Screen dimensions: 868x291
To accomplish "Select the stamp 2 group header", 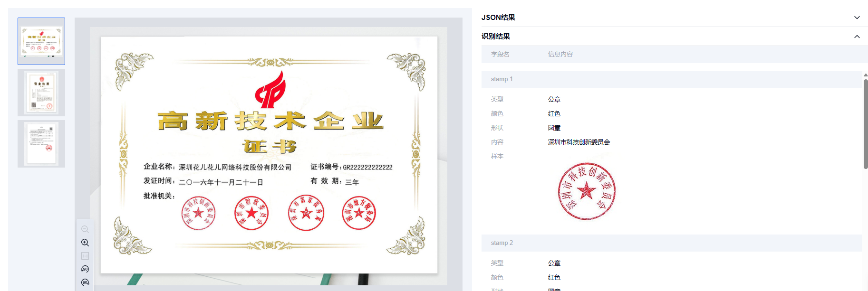I will coord(502,243).
